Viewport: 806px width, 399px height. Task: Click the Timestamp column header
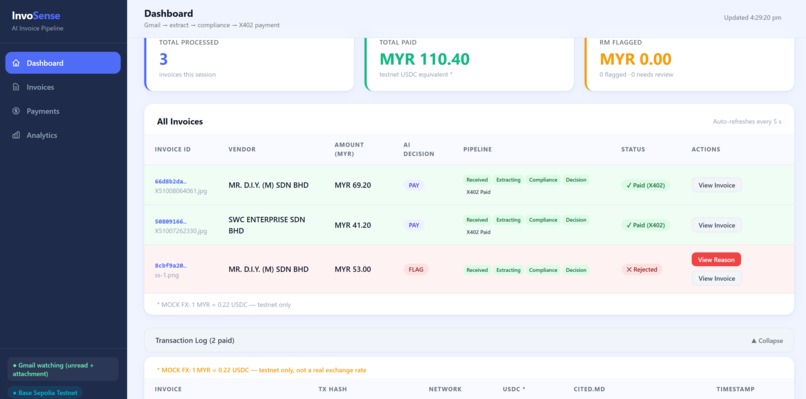(736, 389)
